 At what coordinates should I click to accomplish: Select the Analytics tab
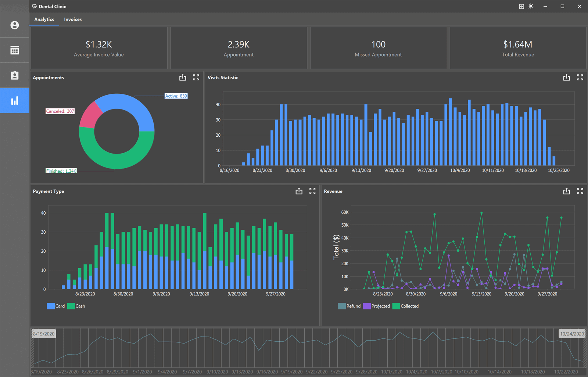tap(44, 19)
